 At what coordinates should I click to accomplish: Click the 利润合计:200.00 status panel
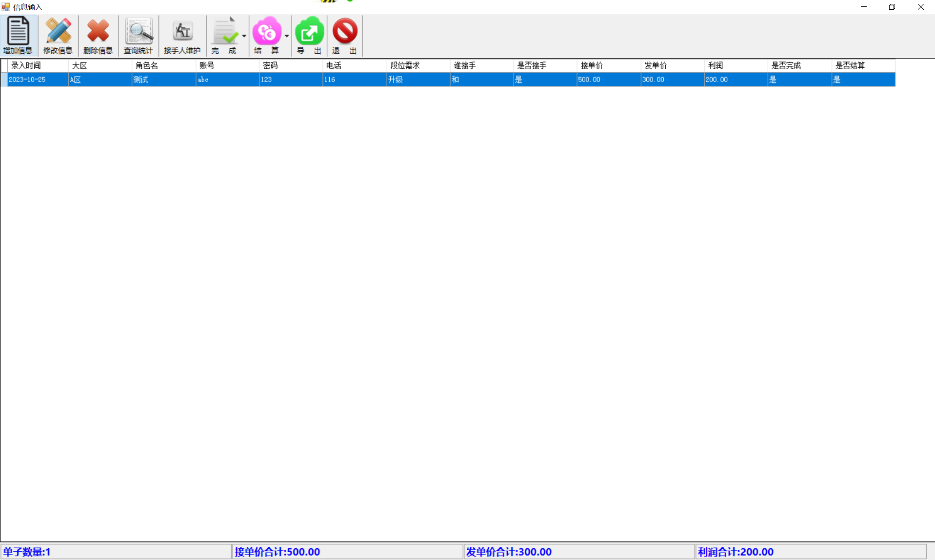pos(811,552)
